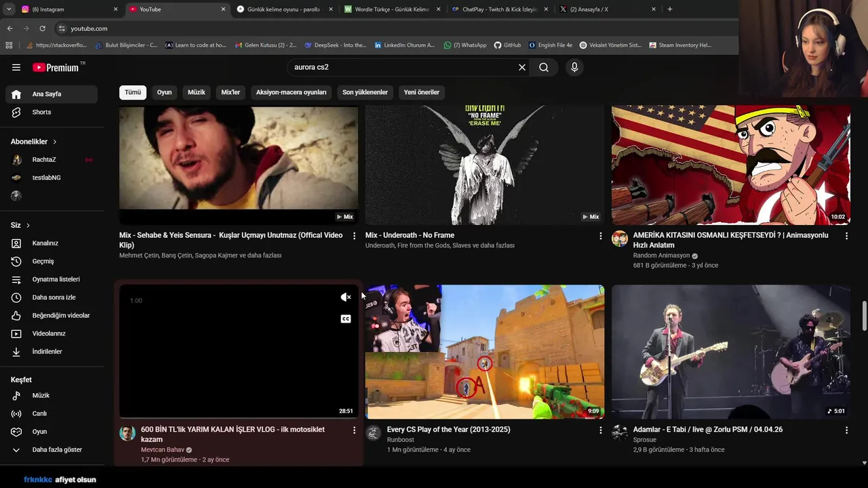
Task: Open the WhatsApp bookmark
Action: (x=465, y=45)
